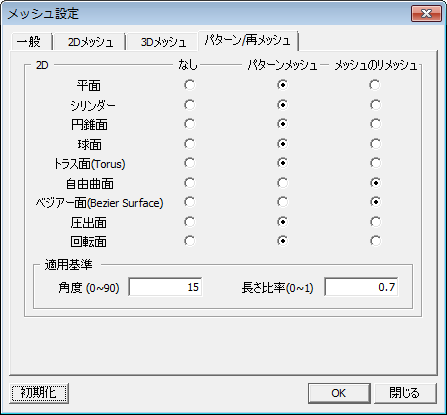Viewport: 447px width, 415px height.
Task: Open the 2Dメッシュ tab
Action: click(x=90, y=42)
